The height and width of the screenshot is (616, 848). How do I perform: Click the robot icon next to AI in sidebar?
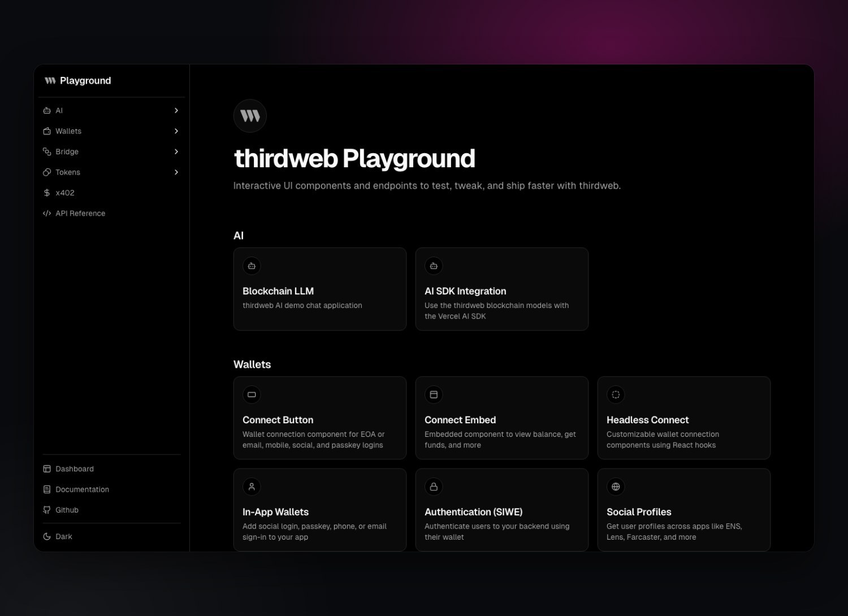click(47, 111)
